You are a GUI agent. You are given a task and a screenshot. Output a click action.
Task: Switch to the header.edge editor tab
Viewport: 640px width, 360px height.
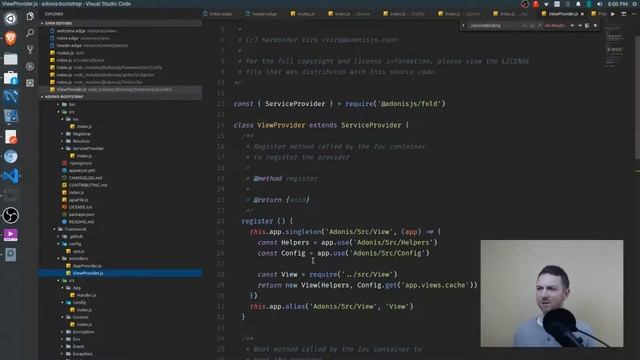pyautogui.click(x=262, y=14)
